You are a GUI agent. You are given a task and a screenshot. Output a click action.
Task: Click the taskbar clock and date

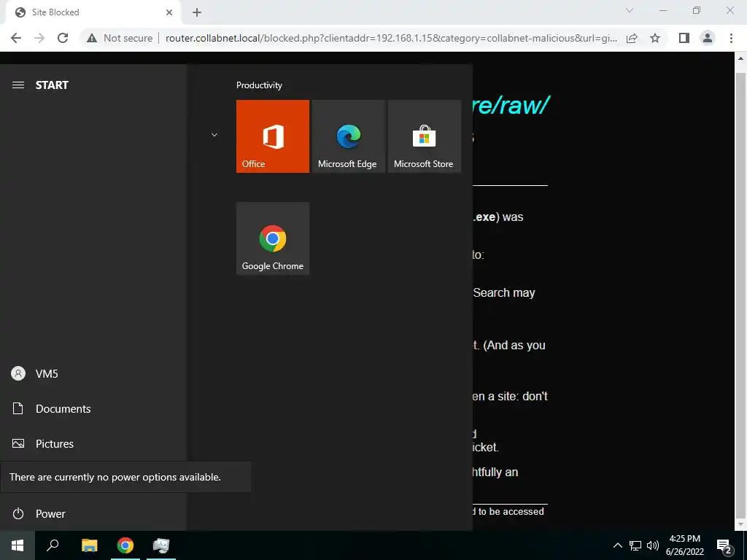click(x=684, y=545)
